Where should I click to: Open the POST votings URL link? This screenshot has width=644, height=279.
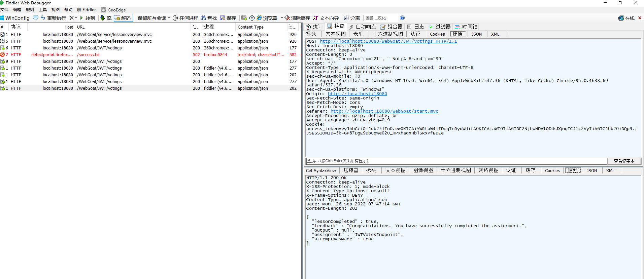pos(388,41)
